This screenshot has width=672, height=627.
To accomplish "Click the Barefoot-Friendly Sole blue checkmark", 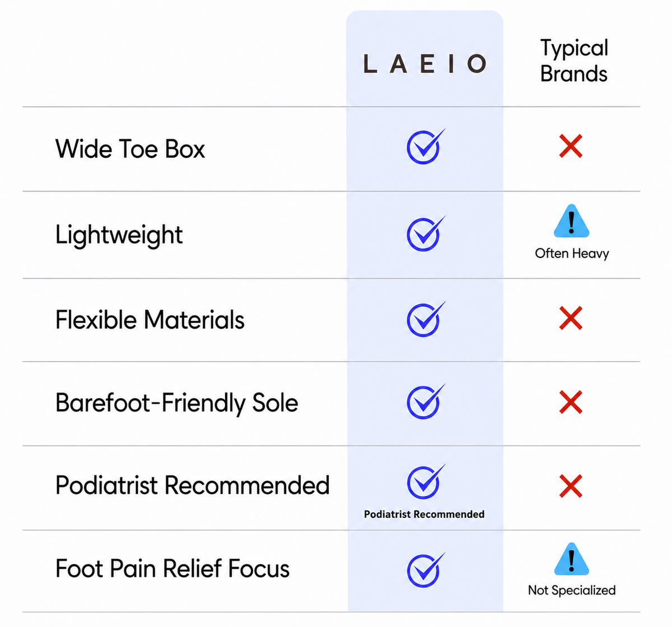I will click(426, 401).
